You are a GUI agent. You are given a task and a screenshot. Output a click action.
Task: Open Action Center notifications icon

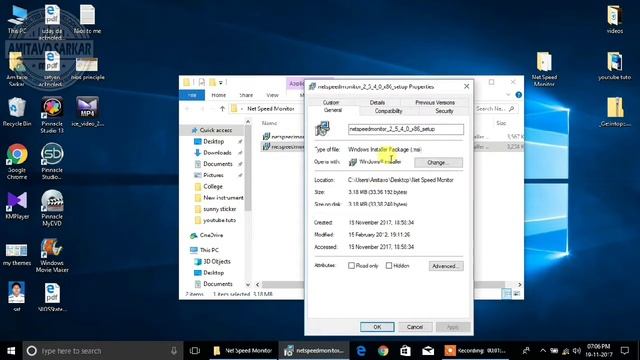coord(625,351)
